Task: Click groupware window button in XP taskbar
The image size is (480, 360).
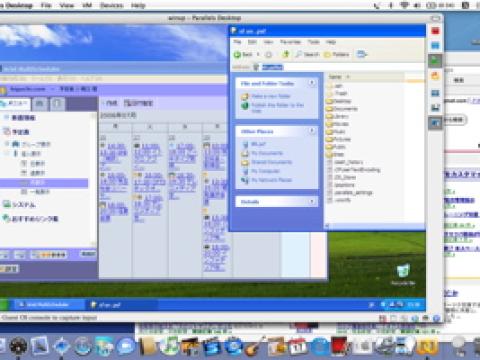Action: tap(48, 305)
